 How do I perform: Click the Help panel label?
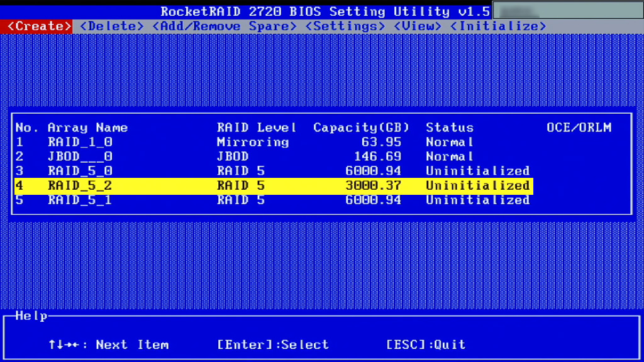click(x=31, y=316)
